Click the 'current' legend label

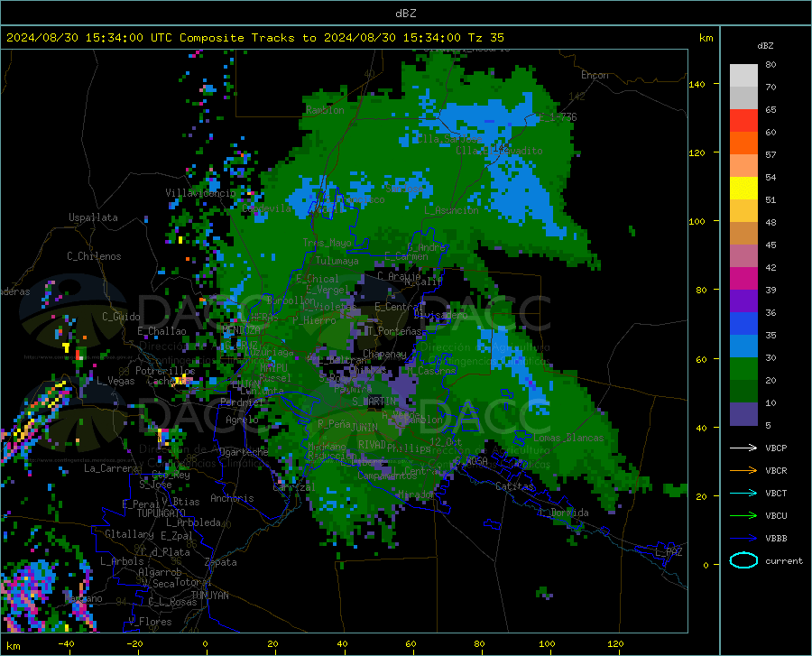784,560
